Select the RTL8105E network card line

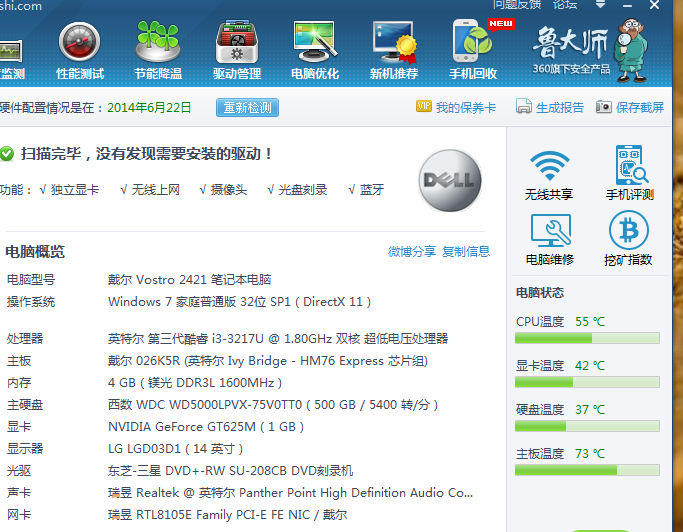tap(227, 515)
